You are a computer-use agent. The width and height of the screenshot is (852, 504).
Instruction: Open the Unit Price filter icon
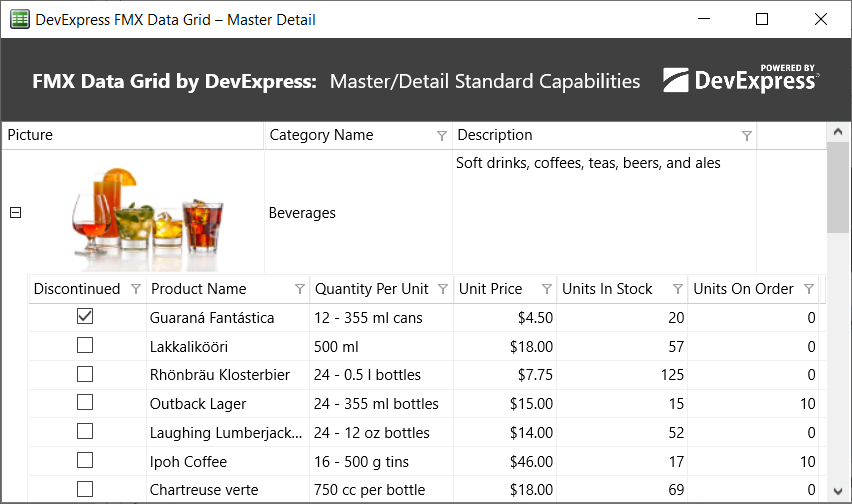coord(547,289)
